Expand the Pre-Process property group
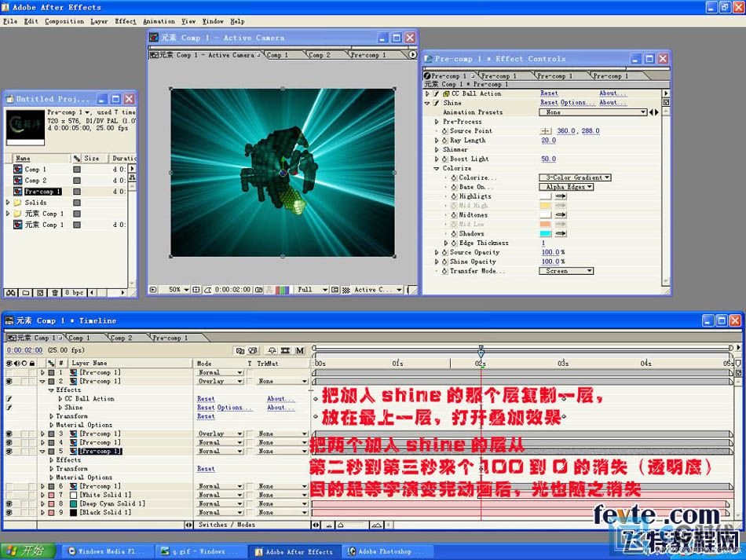Image resolution: width=746 pixels, height=560 pixels. pos(437,122)
